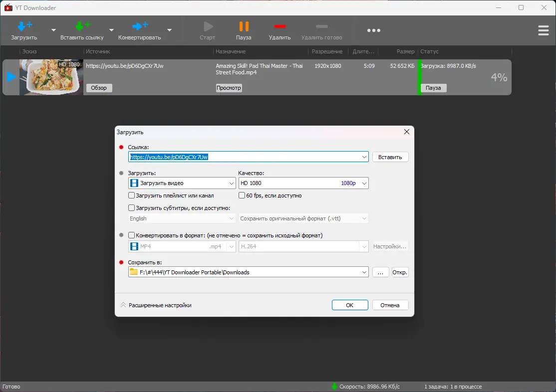The height and width of the screenshot is (392, 556).
Task: Open the MP4 format dropdown
Action: [182, 246]
